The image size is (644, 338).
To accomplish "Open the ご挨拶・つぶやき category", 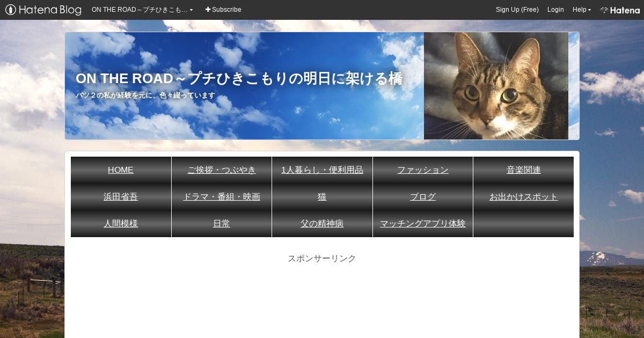I will click(222, 170).
